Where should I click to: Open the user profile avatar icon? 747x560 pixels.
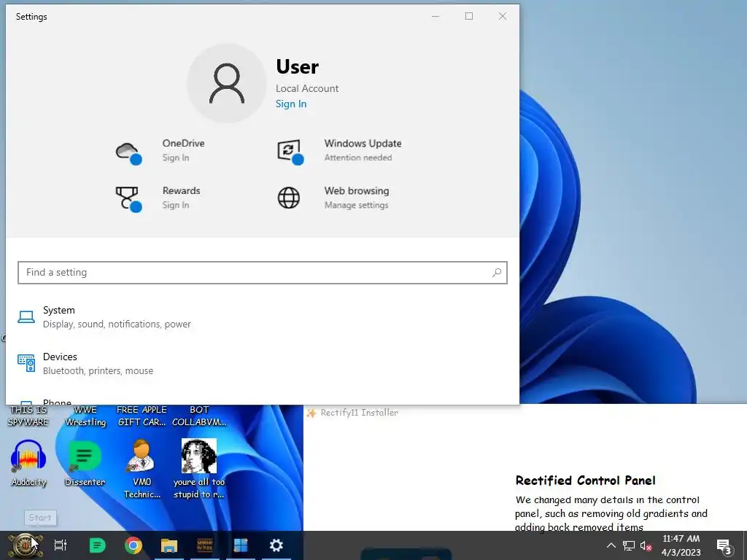pyautogui.click(x=227, y=83)
